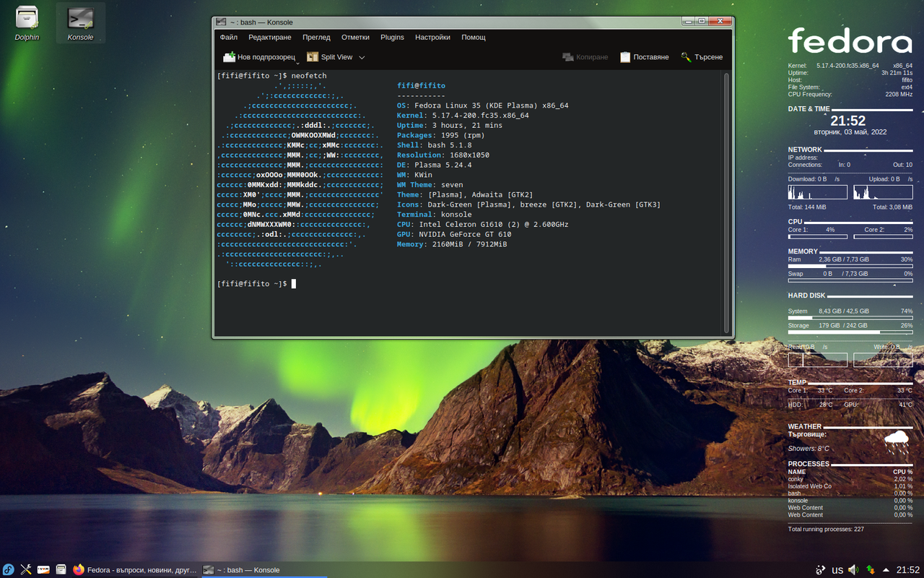
Task: Switch to the Fedora Firefox taskbar entry
Action: (135, 570)
